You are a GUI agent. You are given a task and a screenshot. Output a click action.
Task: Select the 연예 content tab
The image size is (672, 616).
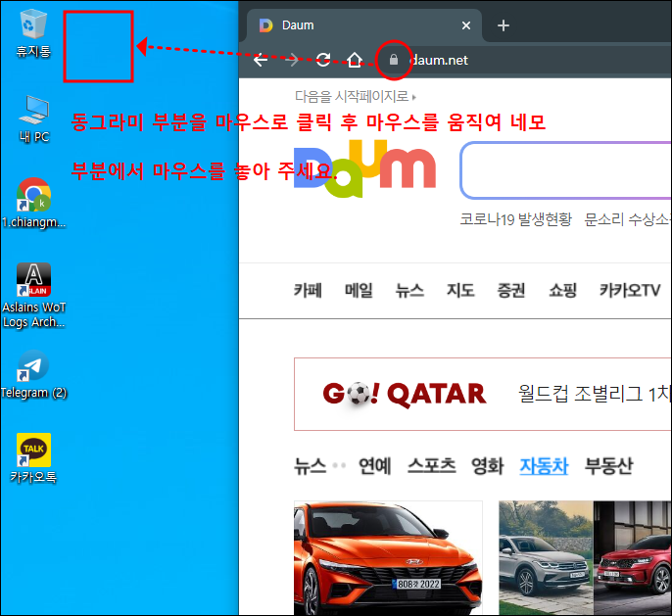pyautogui.click(x=375, y=465)
